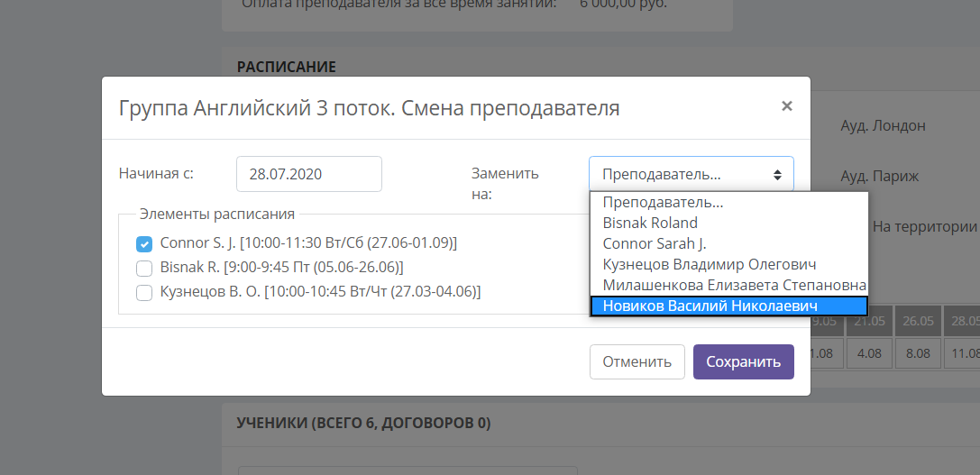Click Connor S. J. schedule label text
Screen dimensions: 980x475
pyautogui.click(x=308, y=242)
